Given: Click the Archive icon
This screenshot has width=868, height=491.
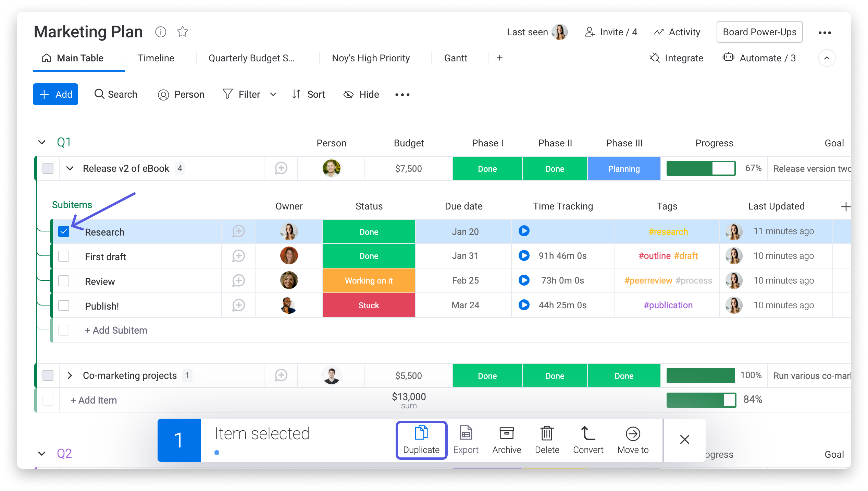Looking at the screenshot, I should click(x=506, y=433).
